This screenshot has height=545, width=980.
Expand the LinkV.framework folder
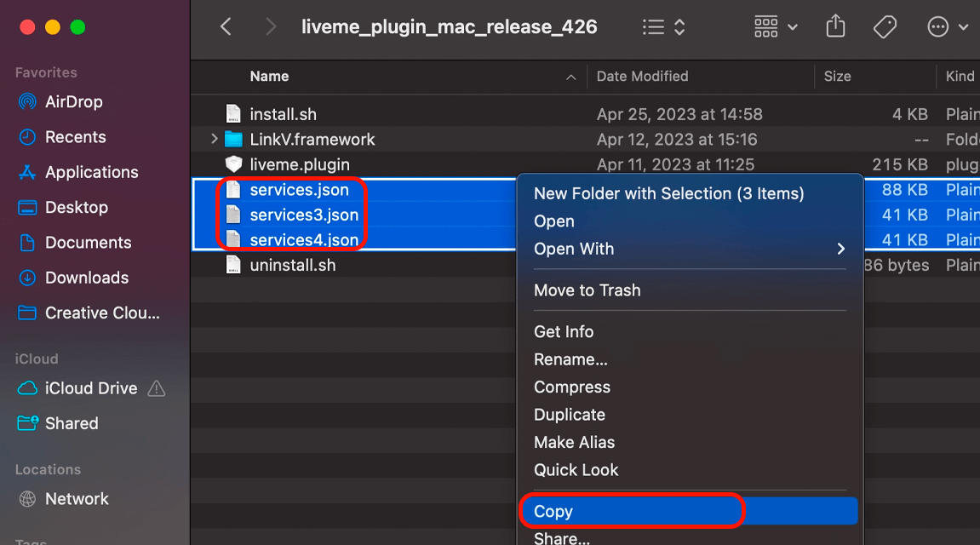[215, 139]
